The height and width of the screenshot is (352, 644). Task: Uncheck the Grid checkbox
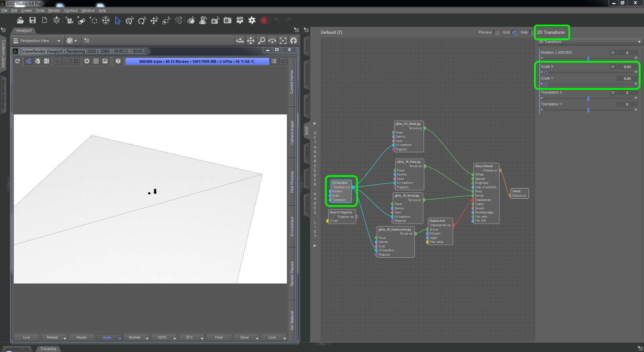click(x=514, y=33)
